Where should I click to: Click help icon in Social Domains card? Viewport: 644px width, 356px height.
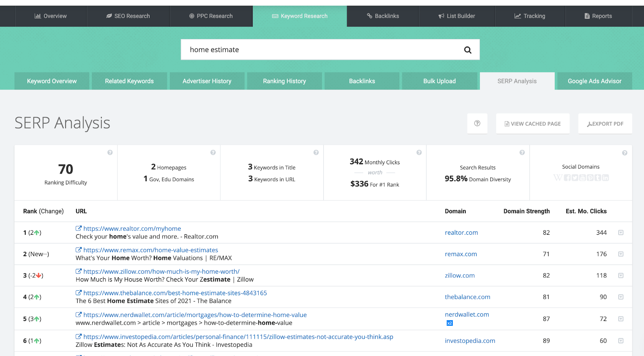[x=625, y=153]
